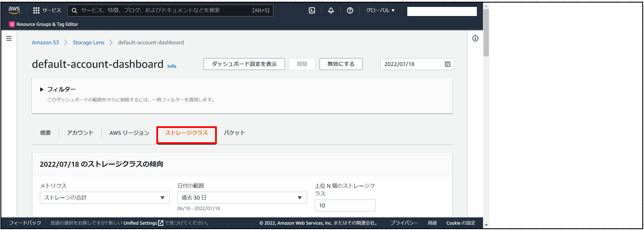Click the 上位 N 個 input with 10

coord(345,205)
